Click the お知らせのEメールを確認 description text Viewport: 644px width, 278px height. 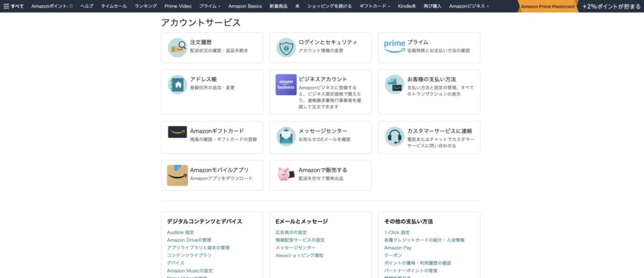tap(325, 140)
